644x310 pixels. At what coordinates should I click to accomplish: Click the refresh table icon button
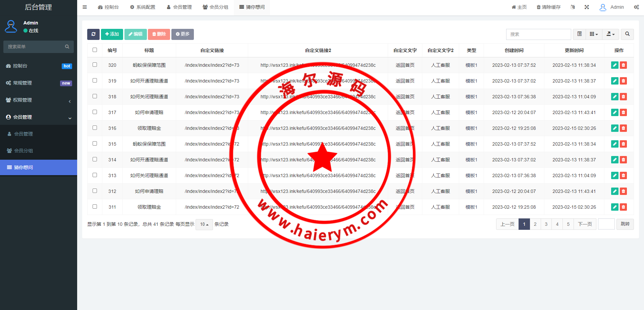coord(93,34)
